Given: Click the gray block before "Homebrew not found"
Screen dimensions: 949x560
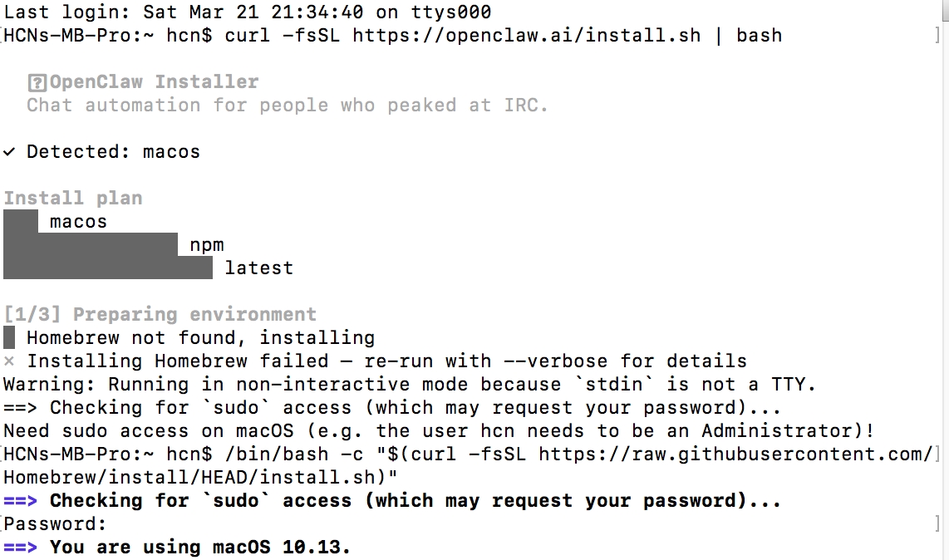Looking at the screenshot, I should click(x=9, y=338).
